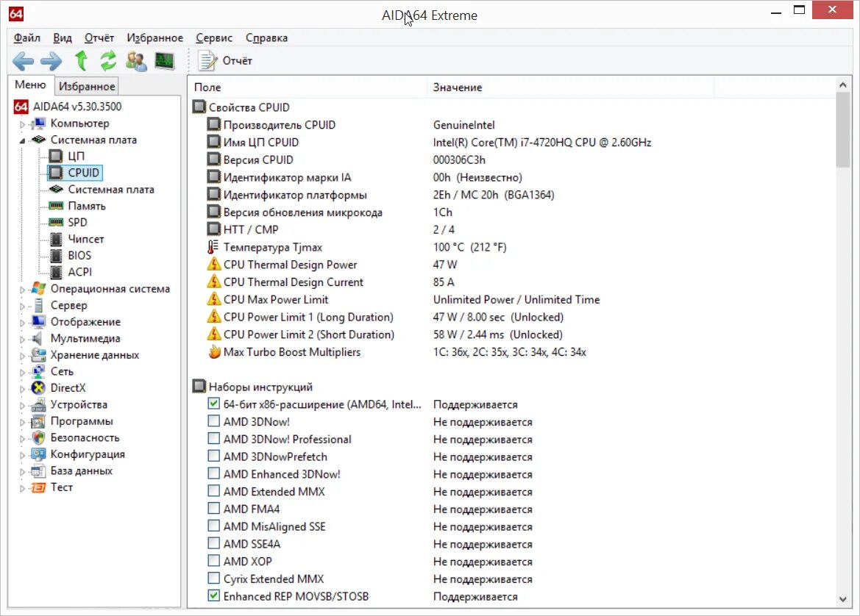Select the Наборы инструкций section header
Screen dimensions: 860x616
tap(260, 387)
